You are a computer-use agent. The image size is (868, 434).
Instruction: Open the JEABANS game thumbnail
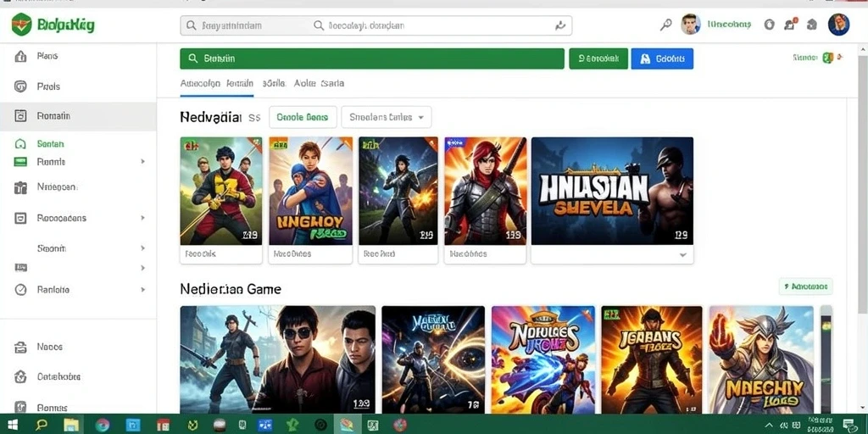[x=652, y=359]
